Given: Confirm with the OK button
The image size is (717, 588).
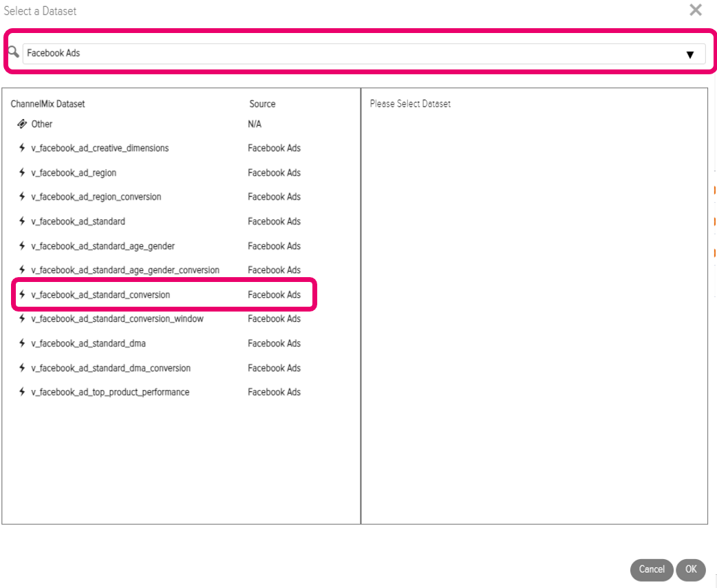Looking at the screenshot, I should pos(690,569).
